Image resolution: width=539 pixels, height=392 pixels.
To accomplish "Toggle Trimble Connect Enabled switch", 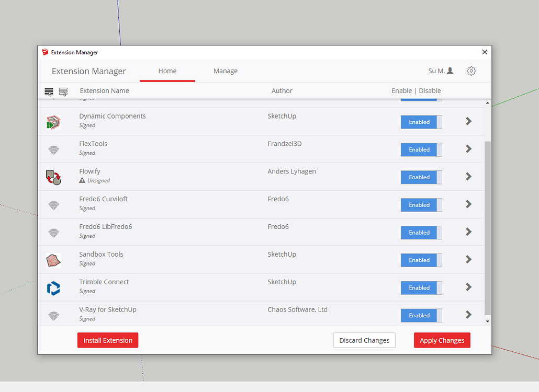I will click(421, 287).
